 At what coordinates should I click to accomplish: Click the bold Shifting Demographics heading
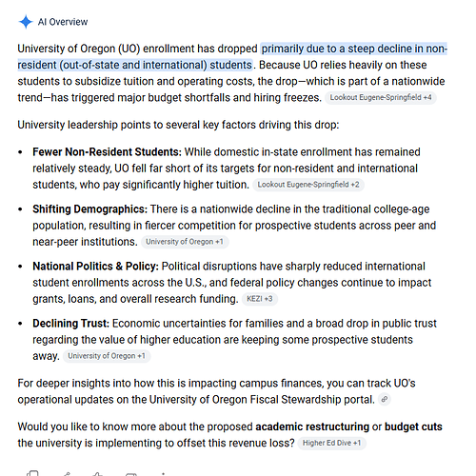90,209
